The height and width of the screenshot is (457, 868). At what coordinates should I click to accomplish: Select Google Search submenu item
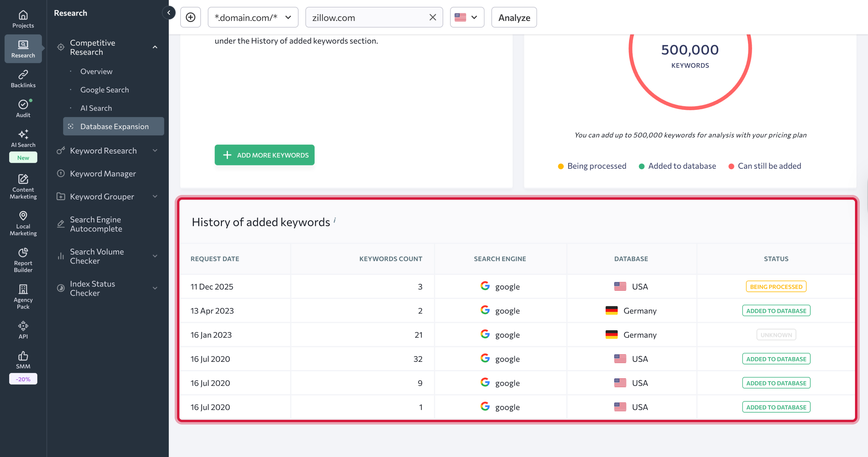[104, 90]
